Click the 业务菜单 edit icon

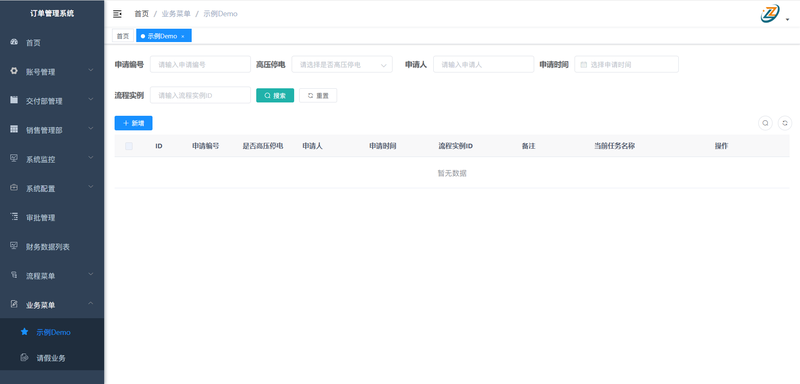pyautogui.click(x=14, y=304)
